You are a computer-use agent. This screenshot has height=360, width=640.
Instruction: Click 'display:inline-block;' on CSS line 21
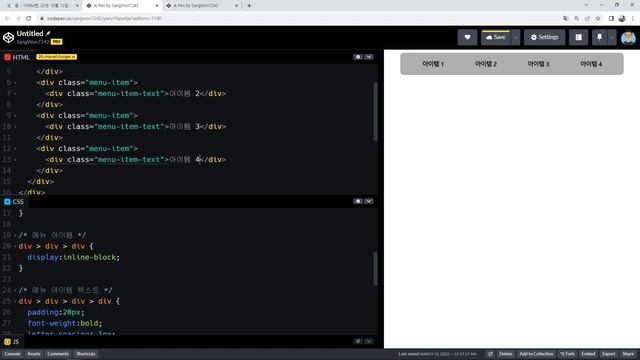(73, 258)
